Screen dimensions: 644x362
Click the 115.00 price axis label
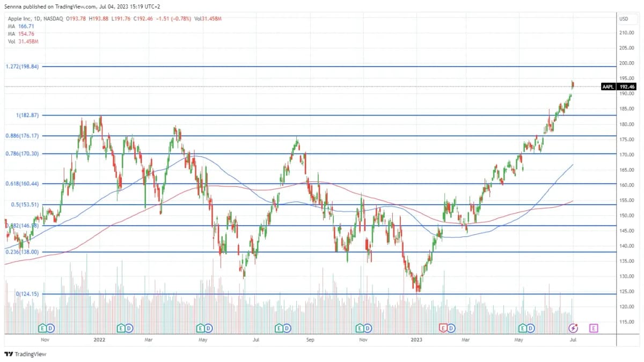627,322
